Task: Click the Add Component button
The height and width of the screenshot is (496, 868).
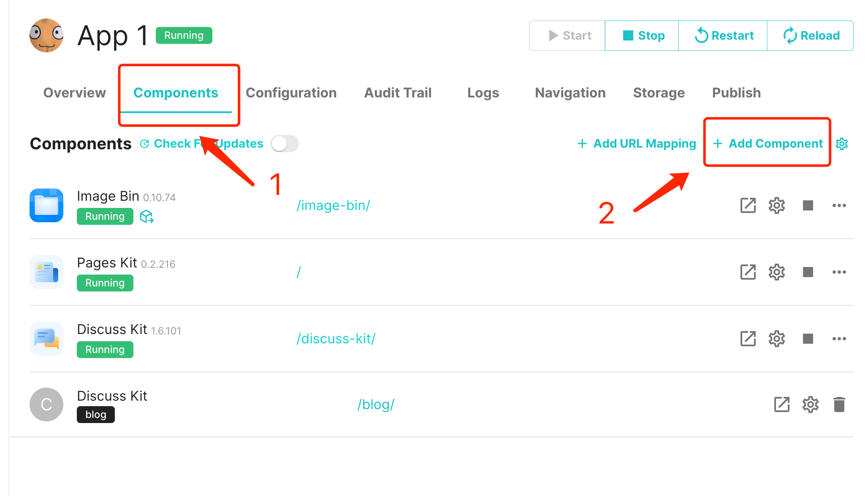Action: pyautogui.click(x=768, y=144)
